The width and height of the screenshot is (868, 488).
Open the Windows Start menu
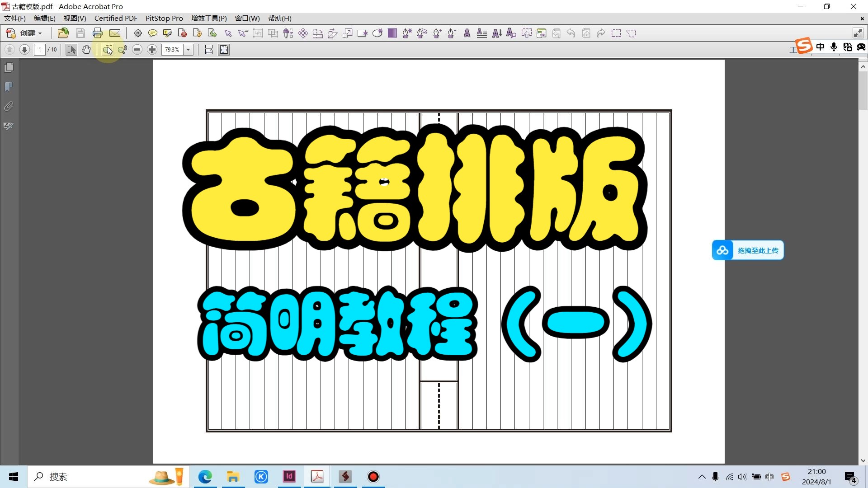[x=14, y=477]
